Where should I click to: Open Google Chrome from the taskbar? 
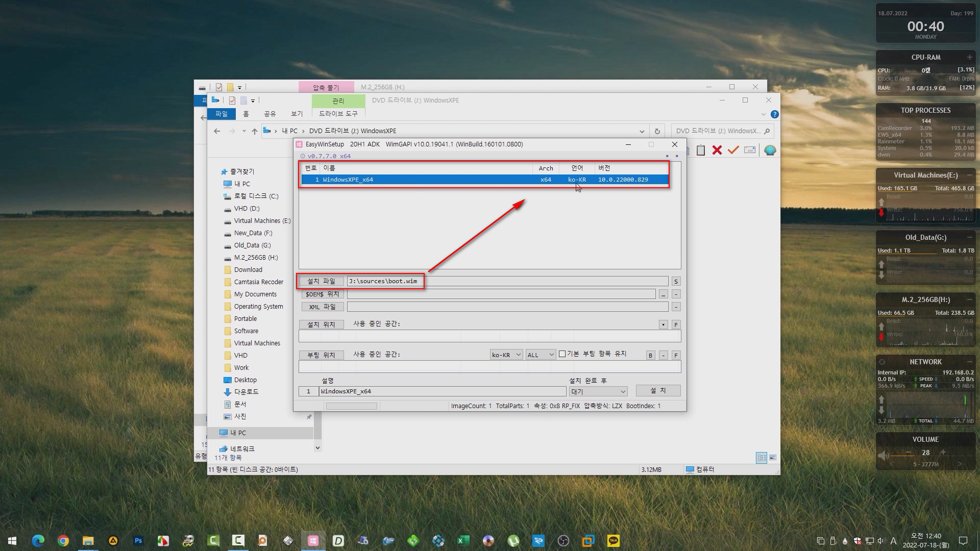point(63,540)
